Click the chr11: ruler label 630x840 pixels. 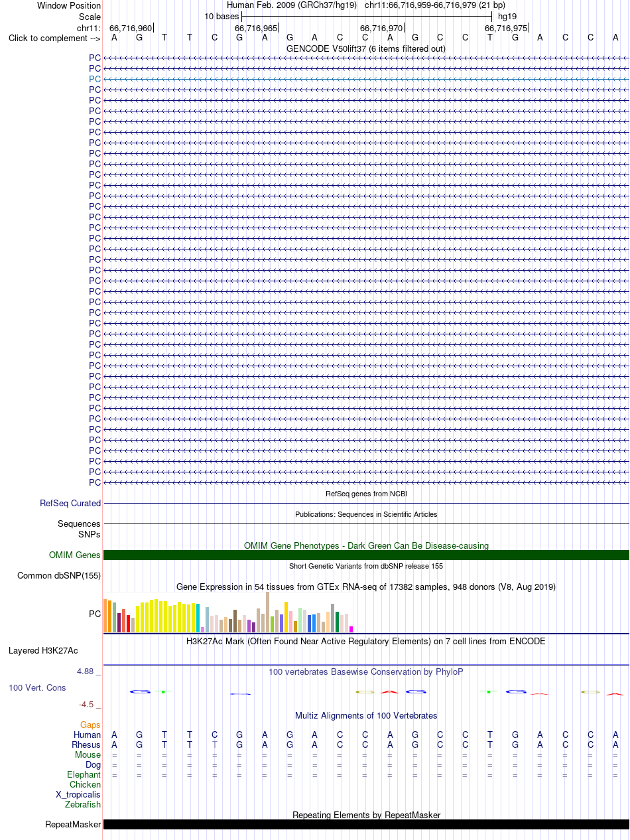click(x=89, y=28)
